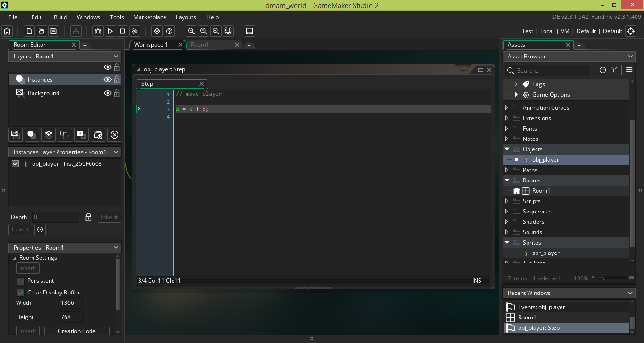The image size is (644, 343).
Task: Open the Properties - Room1 dropdown
Action: (65, 248)
